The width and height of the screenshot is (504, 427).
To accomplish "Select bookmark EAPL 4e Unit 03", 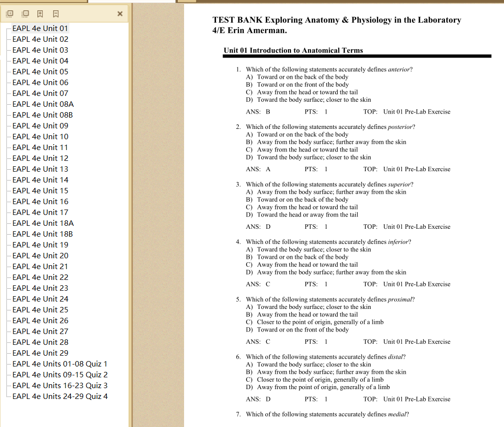I will click(x=40, y=50).
